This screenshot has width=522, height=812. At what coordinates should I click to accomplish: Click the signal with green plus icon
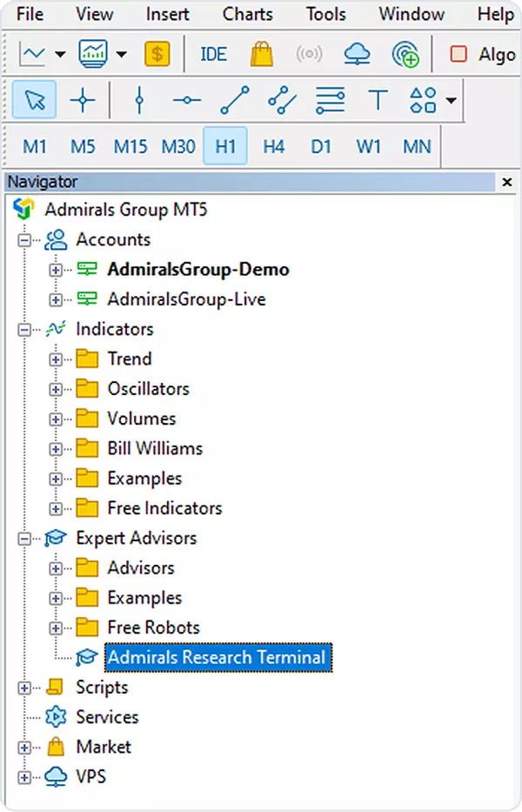405,54
